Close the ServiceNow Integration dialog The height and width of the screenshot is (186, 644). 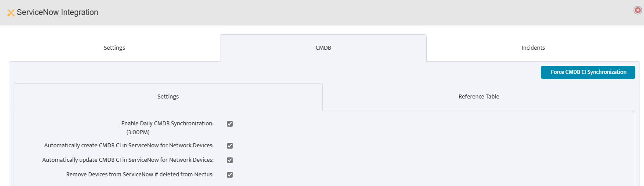[x=638, y=10]
